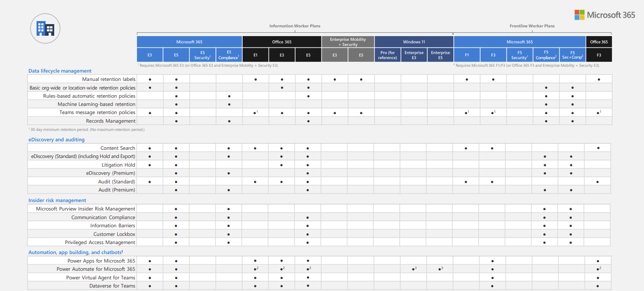Screen dimensions: 644x291
Task: Click the Microsoft 365 logo
Action: point(604,15)
